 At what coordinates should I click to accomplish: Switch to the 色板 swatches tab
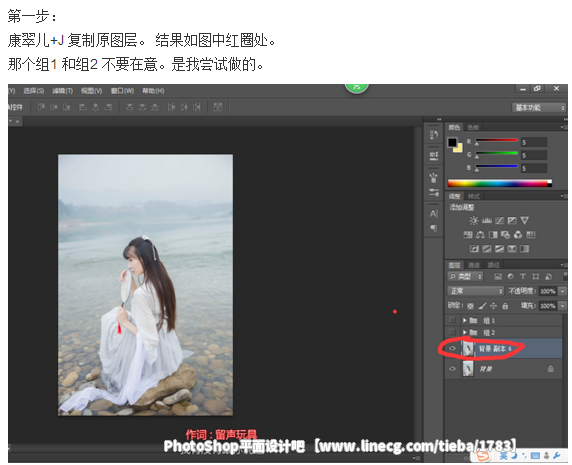click(x=473, y=127)
